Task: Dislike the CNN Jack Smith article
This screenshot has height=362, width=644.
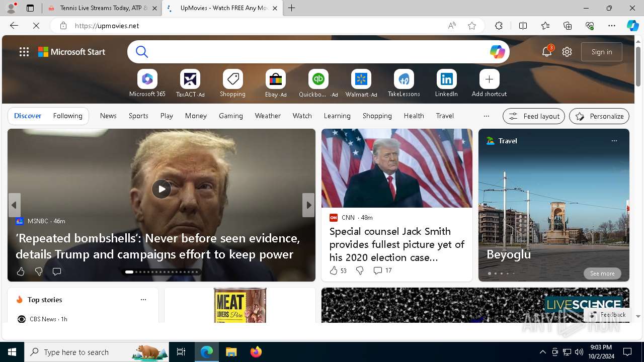Action: tap(360, 270)
